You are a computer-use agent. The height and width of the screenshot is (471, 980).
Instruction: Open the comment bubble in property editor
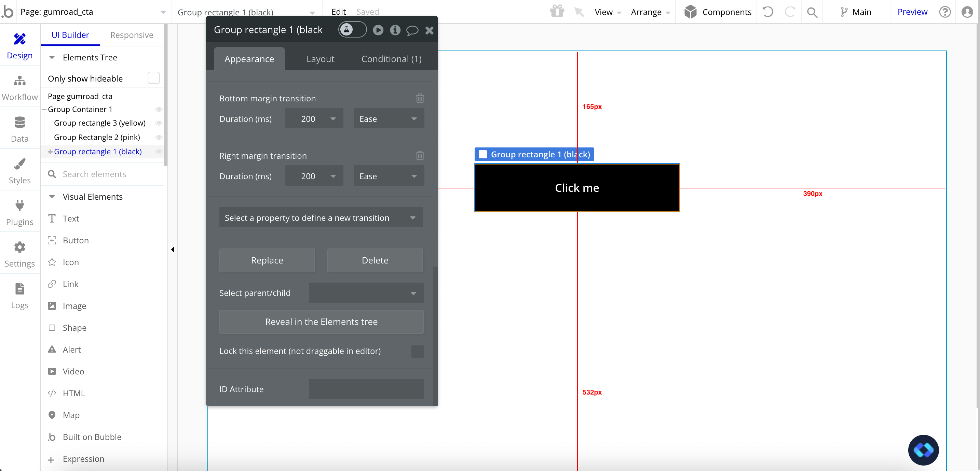[412, 30]
